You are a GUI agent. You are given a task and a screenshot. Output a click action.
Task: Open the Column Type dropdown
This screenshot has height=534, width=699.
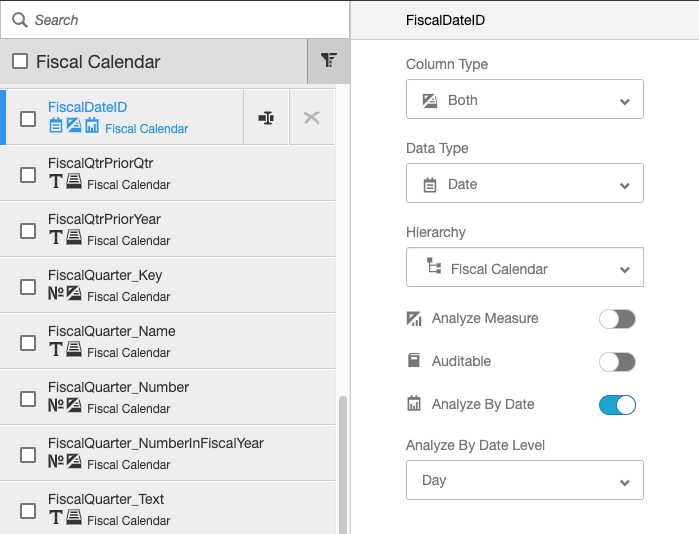(x=524, y=100)
